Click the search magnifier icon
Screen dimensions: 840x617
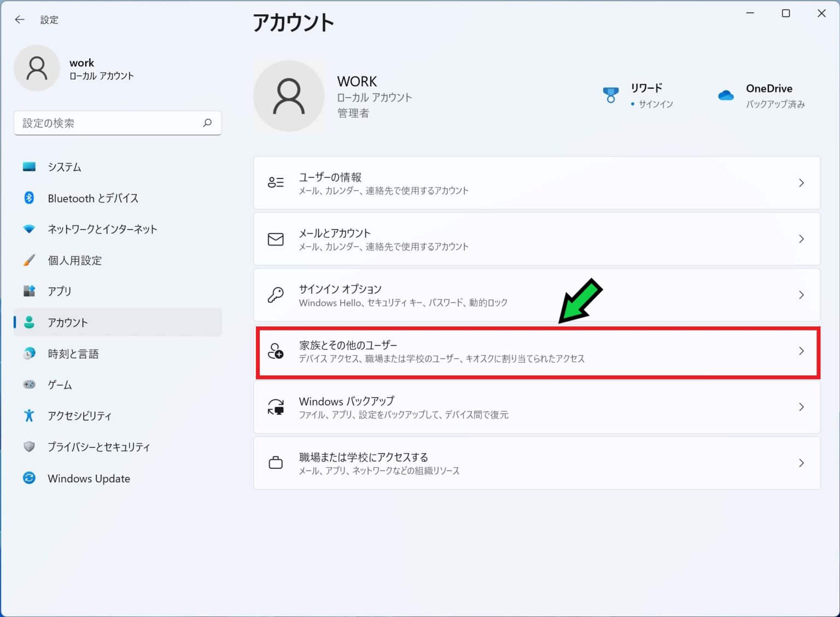coord(207,123)
